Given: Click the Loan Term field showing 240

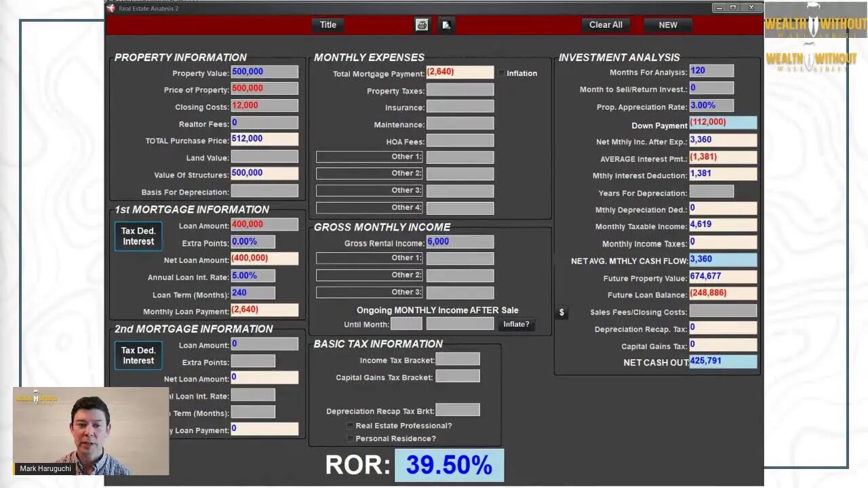Looking at the screenshot, I should pyautogui.click(x=253, y=293).
